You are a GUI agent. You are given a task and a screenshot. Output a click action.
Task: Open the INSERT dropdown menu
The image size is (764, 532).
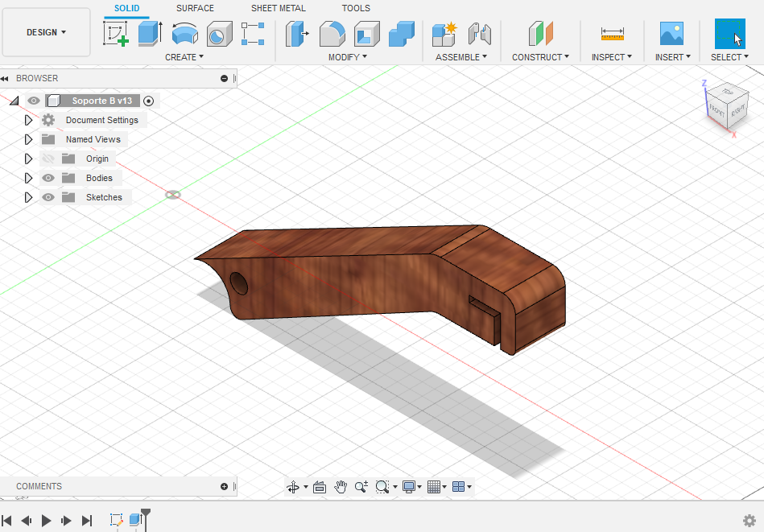tap(672, 57)
